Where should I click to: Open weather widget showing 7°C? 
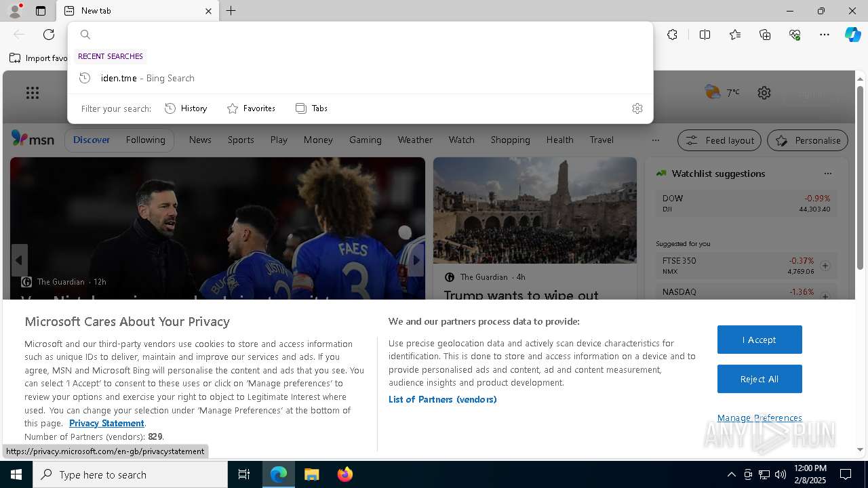(x=722, y=92)
